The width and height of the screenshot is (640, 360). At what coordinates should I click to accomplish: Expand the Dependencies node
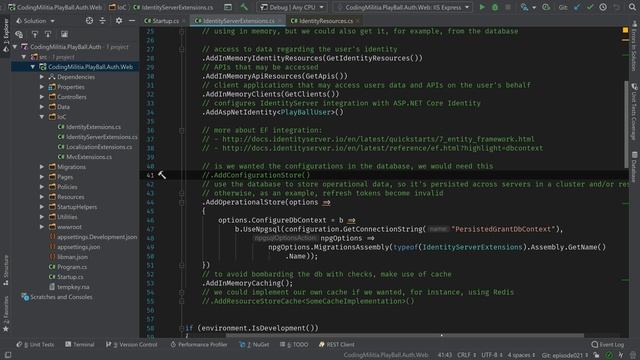click(42, 77)
